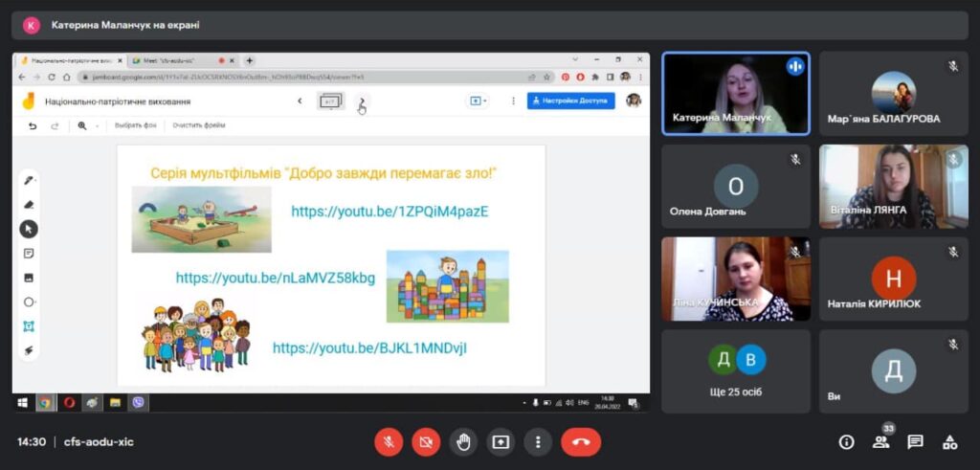This screenshot has height=470, width=980.
Task: Go to next Jamboard frame
Action: coord(363,101)
